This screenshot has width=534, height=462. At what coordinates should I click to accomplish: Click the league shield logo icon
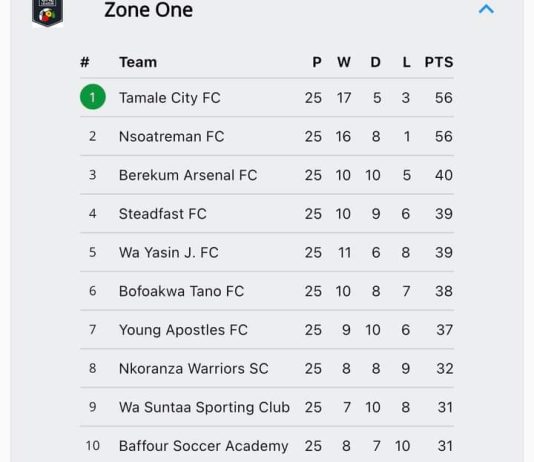pyautogui.click(x=47, y=13)
